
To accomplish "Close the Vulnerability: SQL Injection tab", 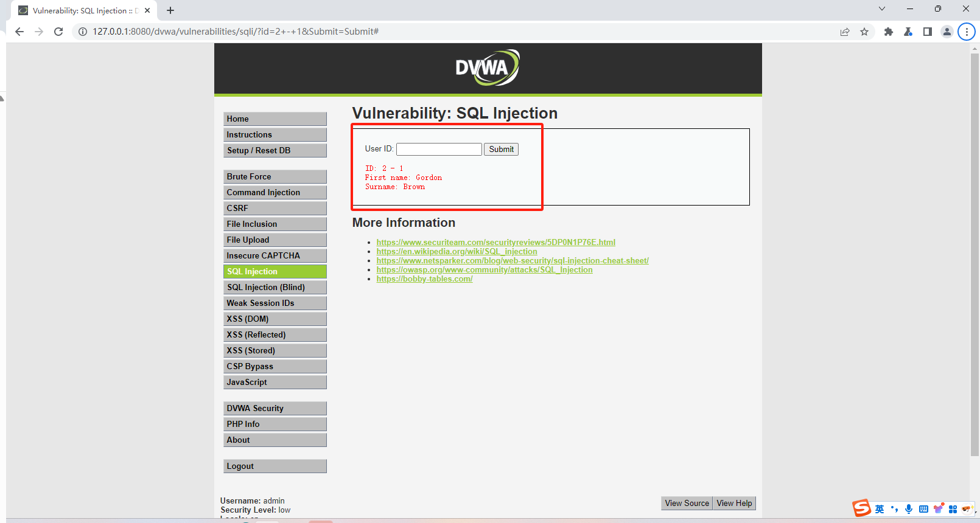I will point(147,10).
